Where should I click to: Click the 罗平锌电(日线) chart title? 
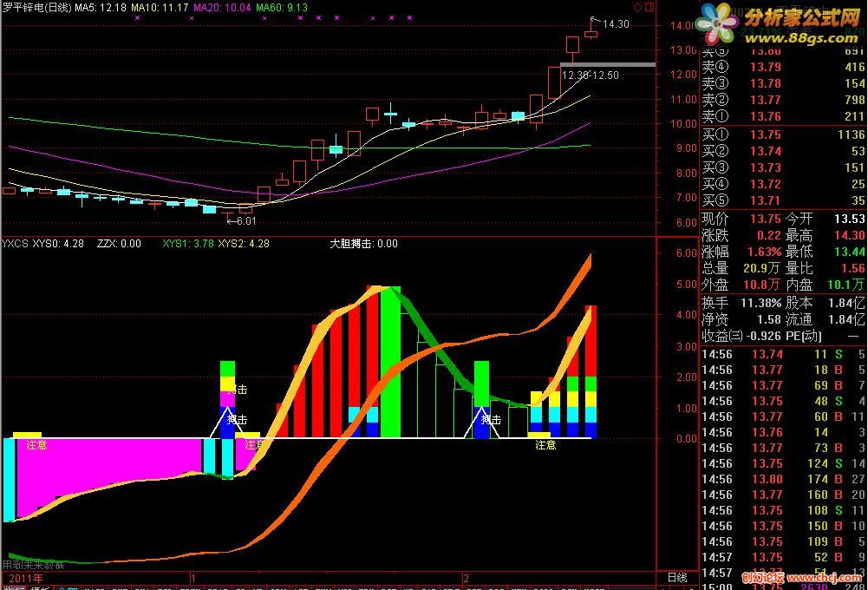[36, 7]
